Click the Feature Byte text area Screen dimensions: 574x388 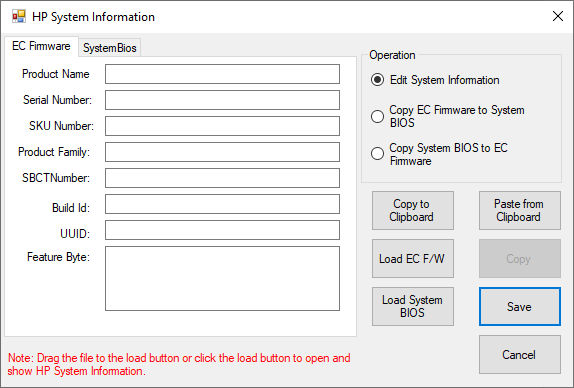click(222, 279)
